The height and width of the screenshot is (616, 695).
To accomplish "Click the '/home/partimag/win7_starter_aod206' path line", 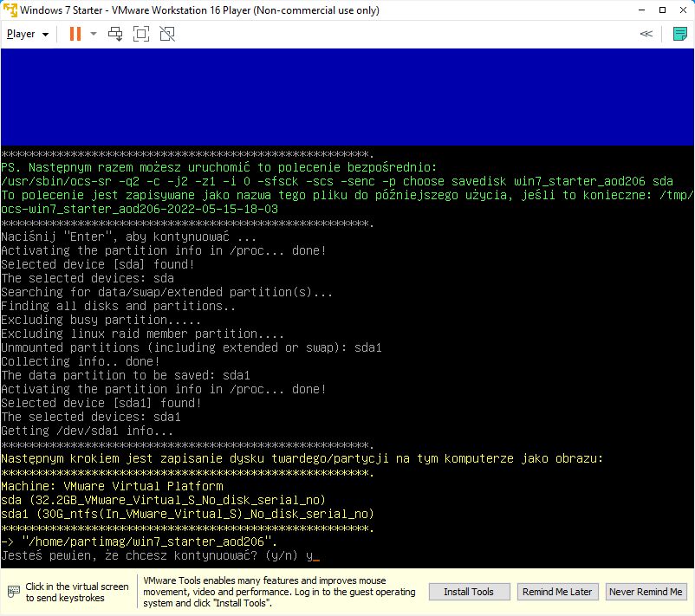I will [130, 541].
